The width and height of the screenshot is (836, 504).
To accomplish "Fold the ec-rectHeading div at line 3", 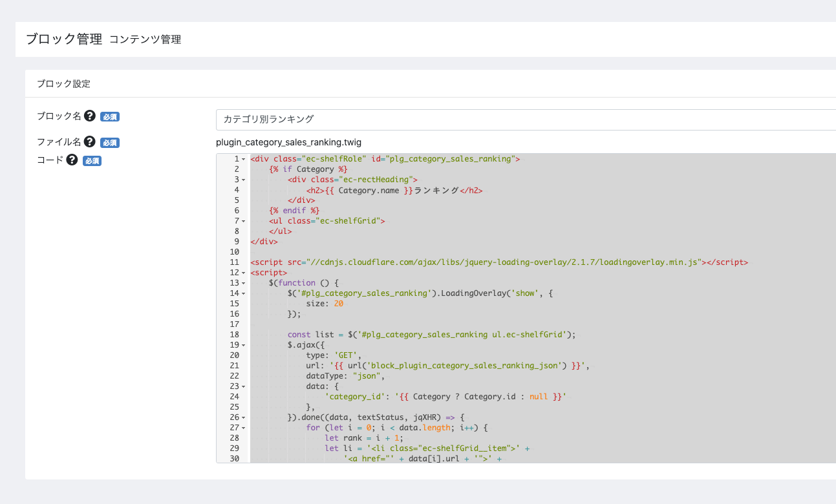I will (x=243, y=180).
